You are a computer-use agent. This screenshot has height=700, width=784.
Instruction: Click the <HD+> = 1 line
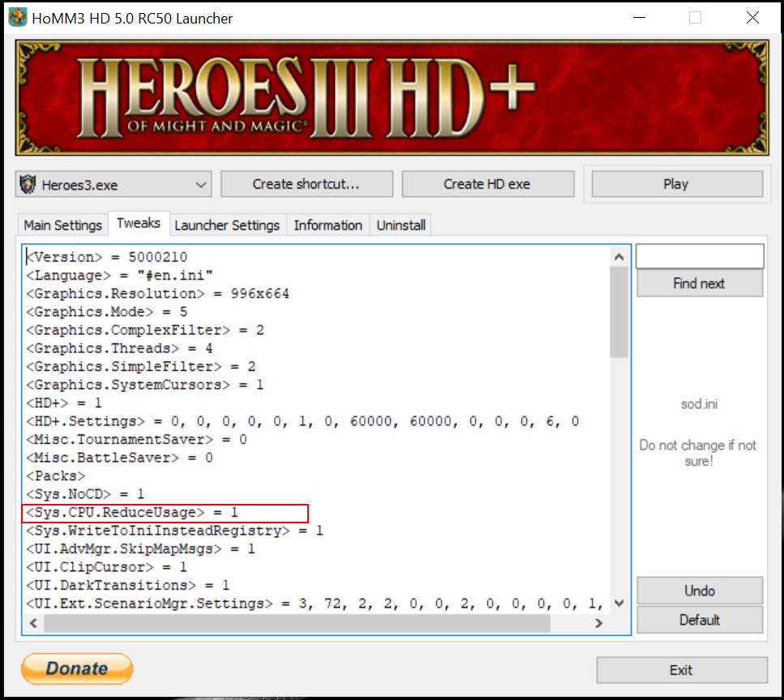64,403
